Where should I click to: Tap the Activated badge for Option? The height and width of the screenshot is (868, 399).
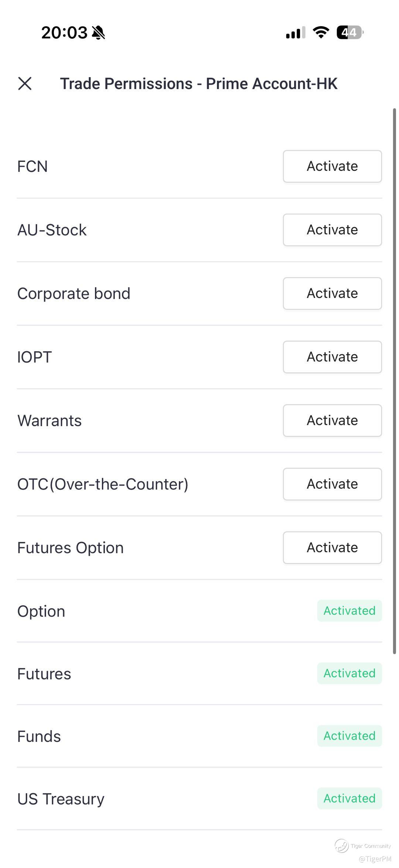(x=349, y=611)
